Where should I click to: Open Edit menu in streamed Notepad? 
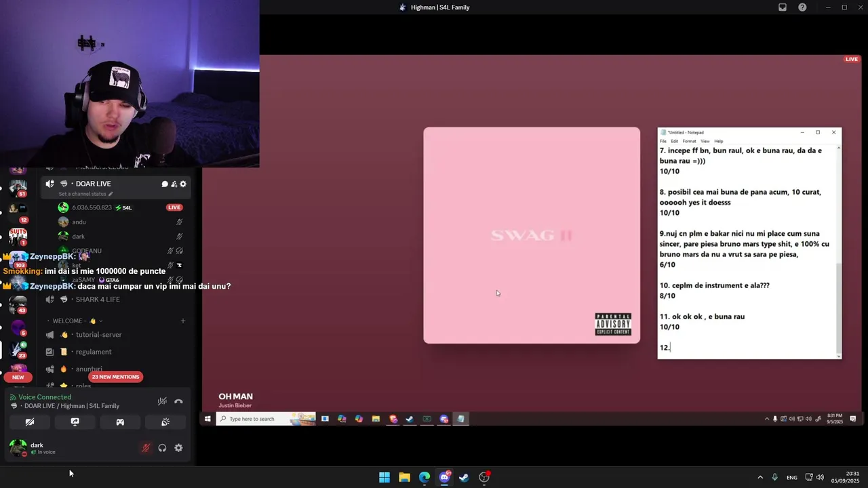point(675,141)
